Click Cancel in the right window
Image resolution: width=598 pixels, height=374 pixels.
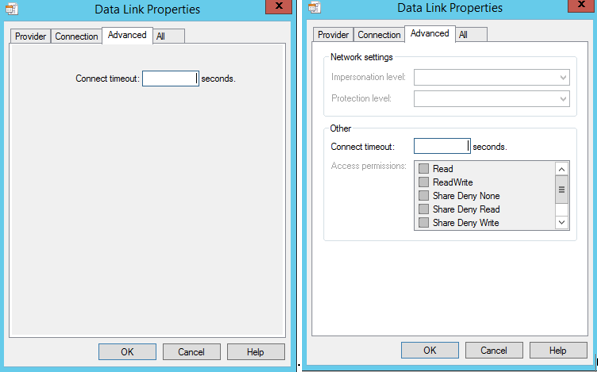pos(494,350)
